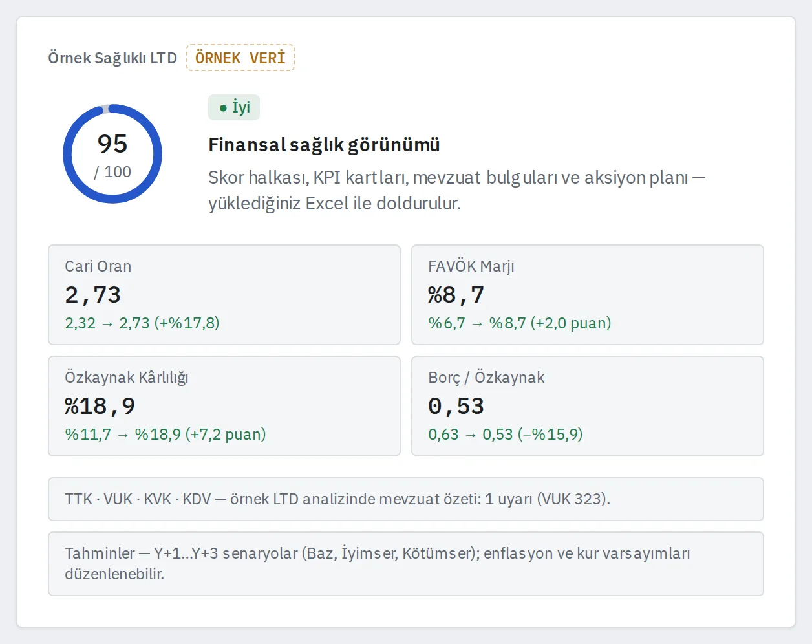Open the Özkaynak Kârlılığı KPI card

pos(224,406)
